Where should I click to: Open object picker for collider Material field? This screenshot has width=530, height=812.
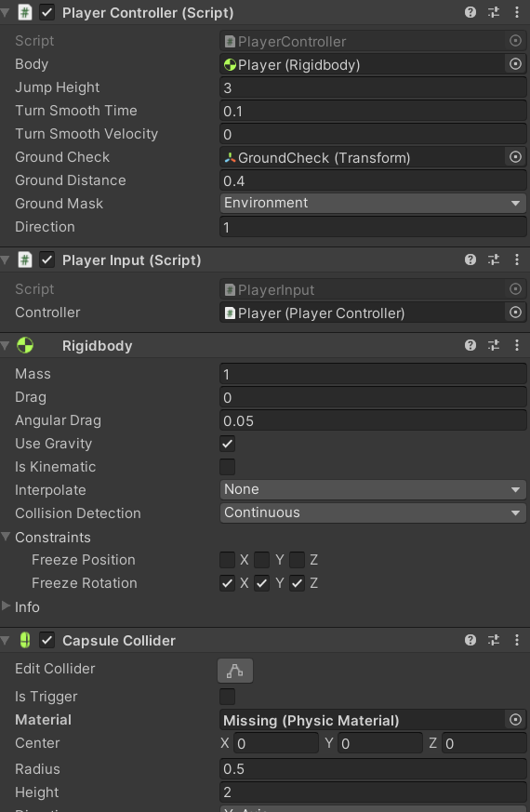(x=515, y=720)
